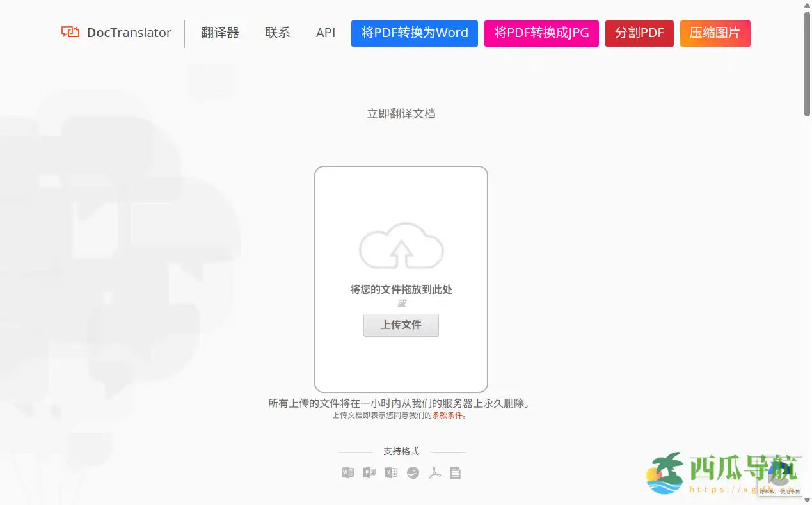
Task: Click the cloud upload icon
Action: [401, 248]
